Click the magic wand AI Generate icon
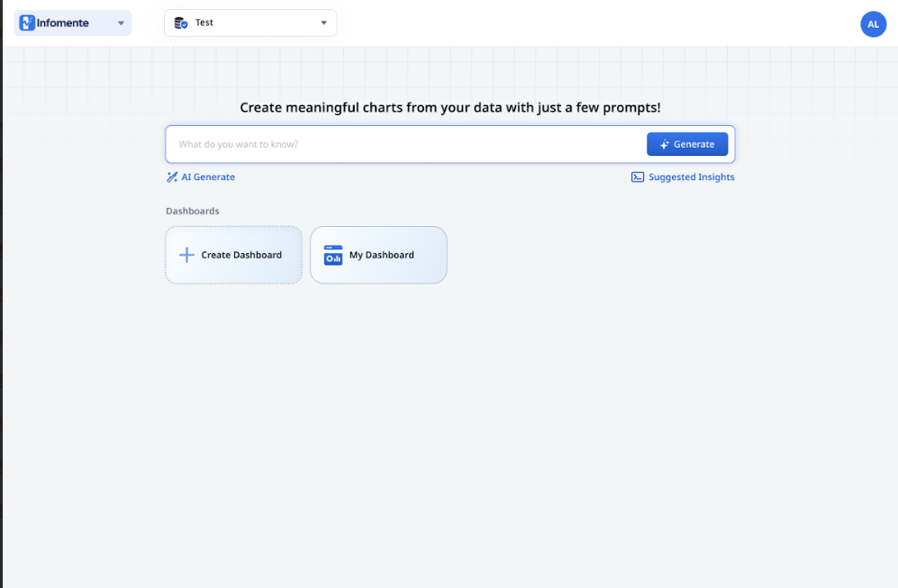 (x=172, y=177)
